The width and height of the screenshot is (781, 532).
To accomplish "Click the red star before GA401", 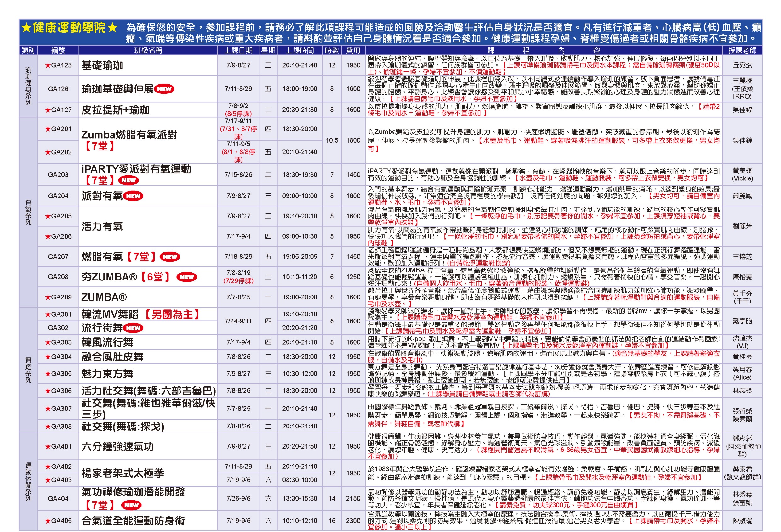I will [48, 447].
